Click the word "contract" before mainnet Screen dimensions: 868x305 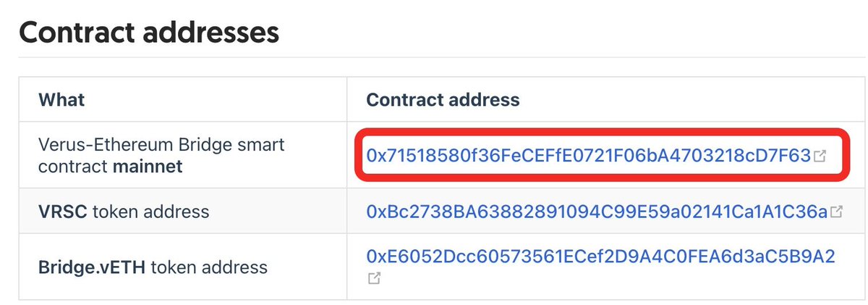74,167
